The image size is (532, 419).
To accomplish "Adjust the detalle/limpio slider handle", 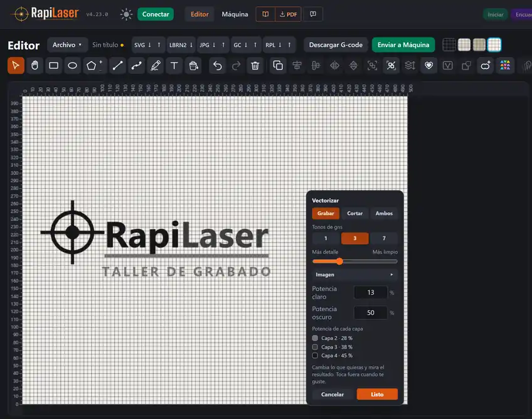I will pyautogui.click(x=339, y=261).
